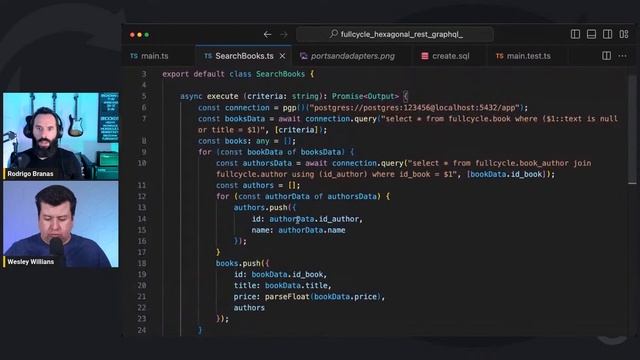This screenshot has height=360, width=640.
Task: Open the fullcycle_hexagonal_rest_graphql_ search bar
Action: 395,34
